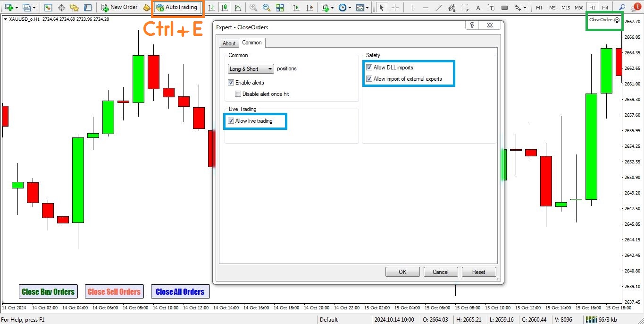
Task: Uncheck Allow live trading
Action: 231,121
